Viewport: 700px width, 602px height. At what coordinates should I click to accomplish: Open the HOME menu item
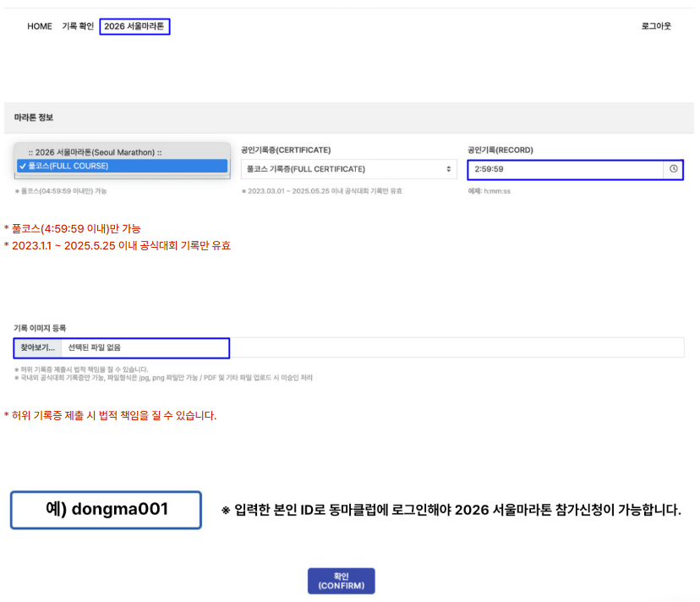[39, 26]
